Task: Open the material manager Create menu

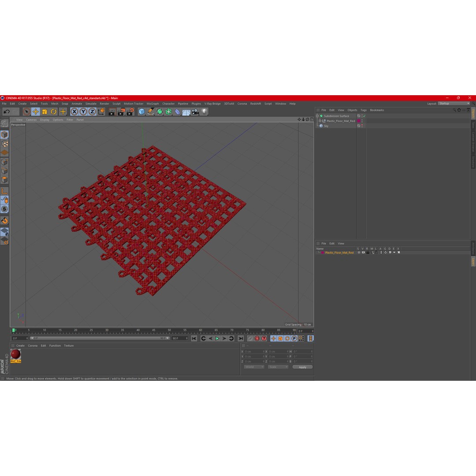Action: point(20,346)
